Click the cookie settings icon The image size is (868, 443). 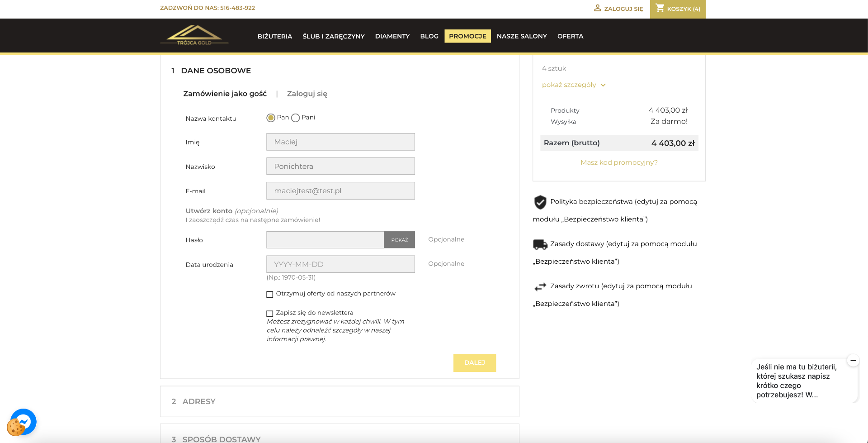point(15,427)
